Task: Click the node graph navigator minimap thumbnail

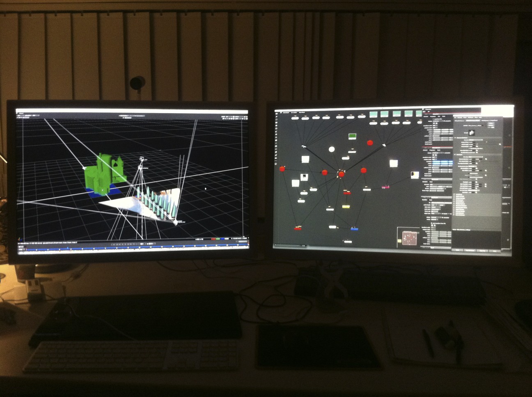Action: [408, 238]
